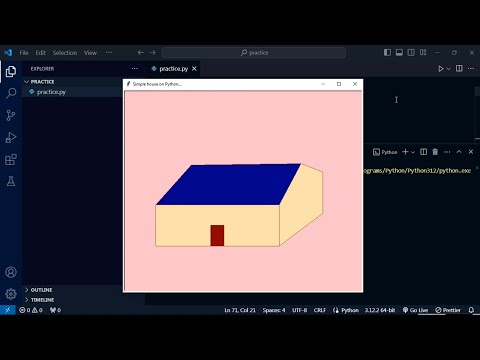Image resolution: width=480 pixels, height=360 pixels.
Task: Toggle the secondary side bar layout icon
Action: point(411,52)
